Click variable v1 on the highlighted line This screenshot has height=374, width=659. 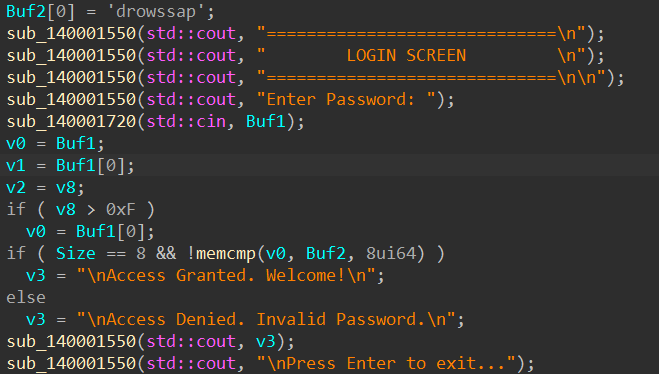tap(16, 166)
